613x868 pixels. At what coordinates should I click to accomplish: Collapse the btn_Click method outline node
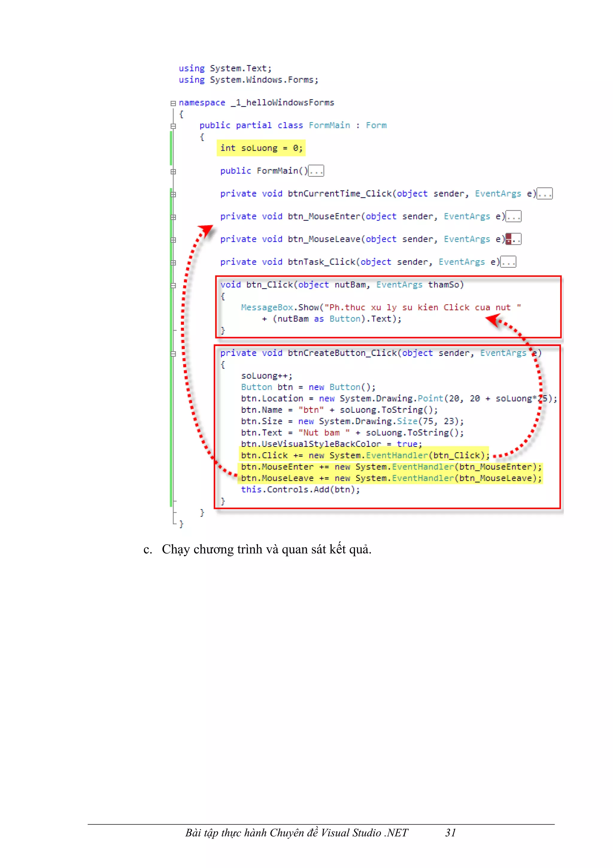(x=173, y=285)
